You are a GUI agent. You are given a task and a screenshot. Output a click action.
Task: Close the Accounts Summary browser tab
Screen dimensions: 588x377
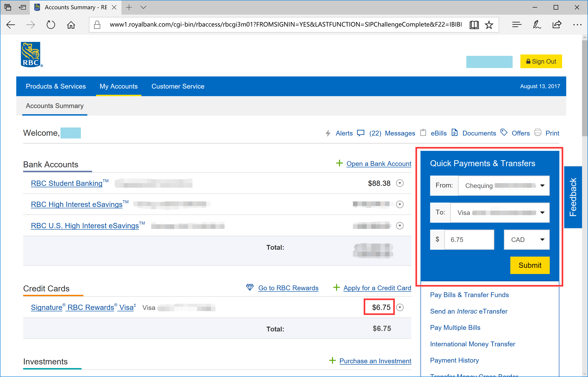114,7
